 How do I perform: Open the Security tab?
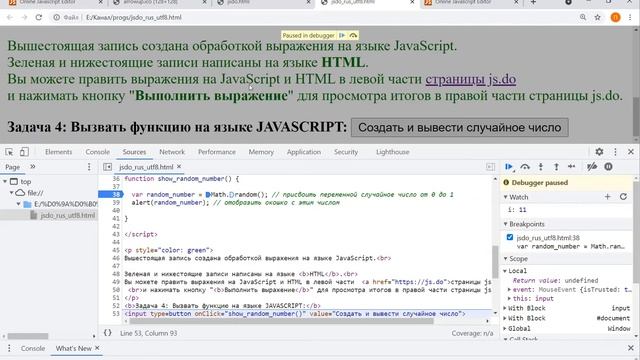[x=346, y=152]
